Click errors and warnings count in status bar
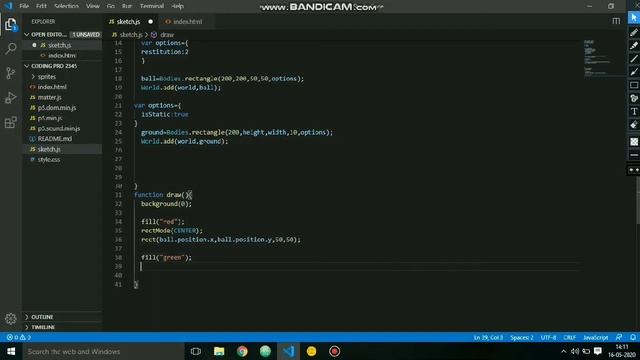Viewport: 640px width, 360px height. 19,337
